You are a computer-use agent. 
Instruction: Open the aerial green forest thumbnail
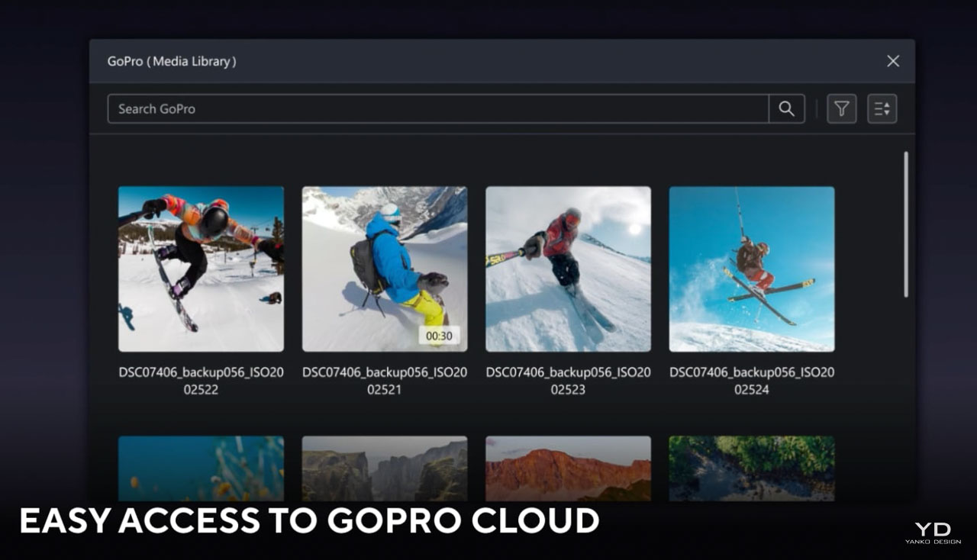coord(751,468)
